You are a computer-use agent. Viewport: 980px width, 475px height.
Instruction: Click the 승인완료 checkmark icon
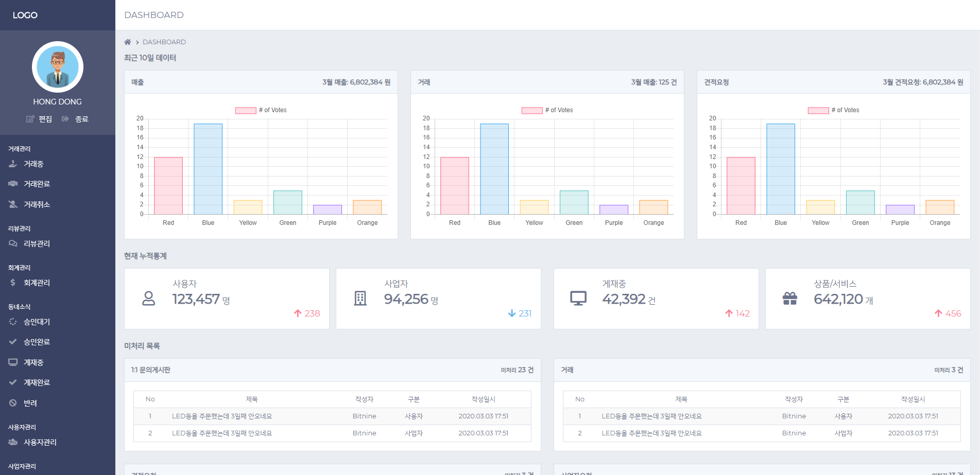coord(13,342)
